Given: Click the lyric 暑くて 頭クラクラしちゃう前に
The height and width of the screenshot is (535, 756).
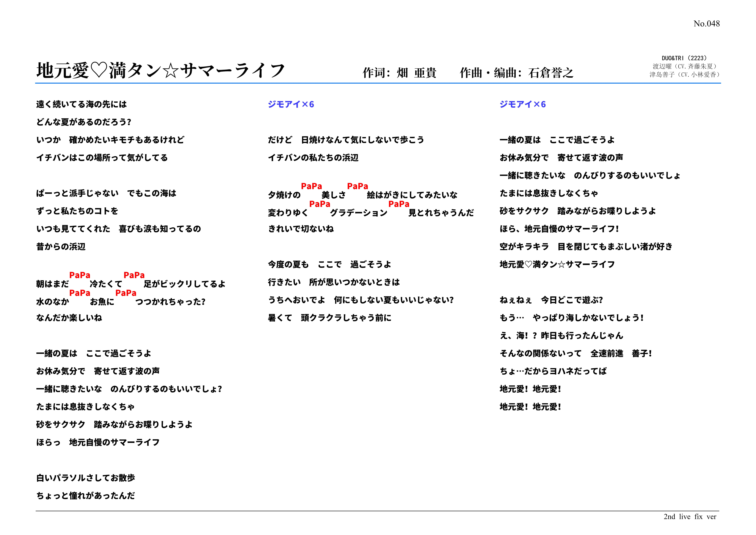Looking at the screenshot, I should (329, 318).
